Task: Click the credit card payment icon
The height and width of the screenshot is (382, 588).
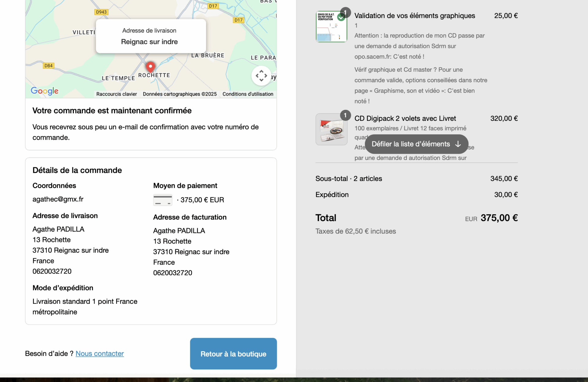Action: 162,200
